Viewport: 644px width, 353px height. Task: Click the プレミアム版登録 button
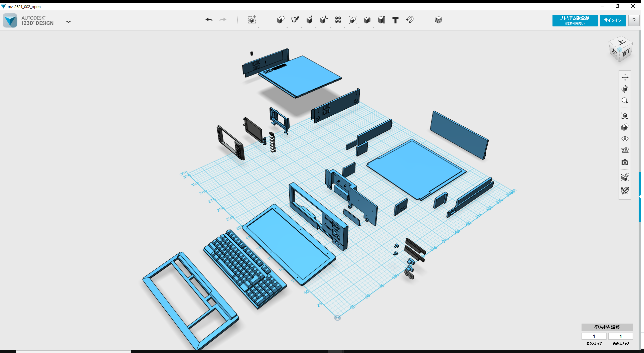575,20
